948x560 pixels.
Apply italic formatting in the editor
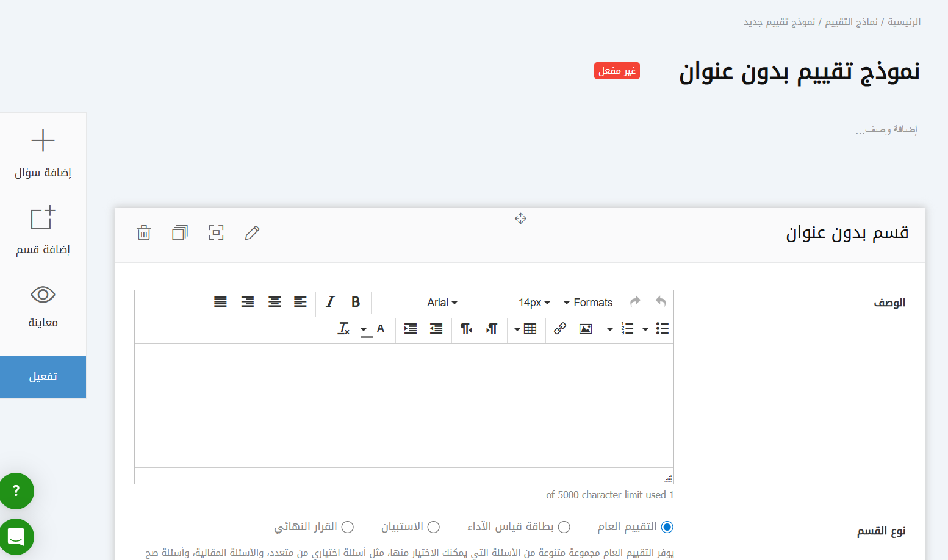330,302
